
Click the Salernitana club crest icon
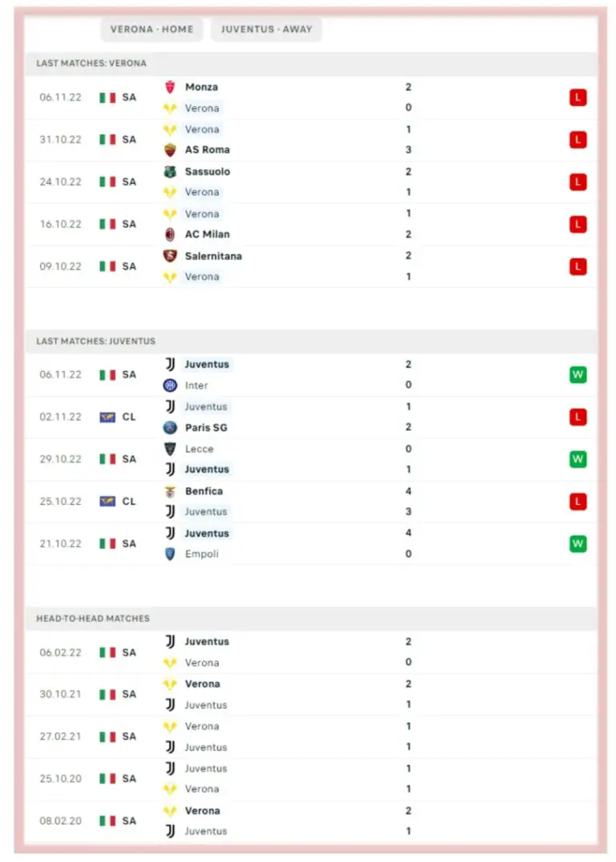[170, 256]
